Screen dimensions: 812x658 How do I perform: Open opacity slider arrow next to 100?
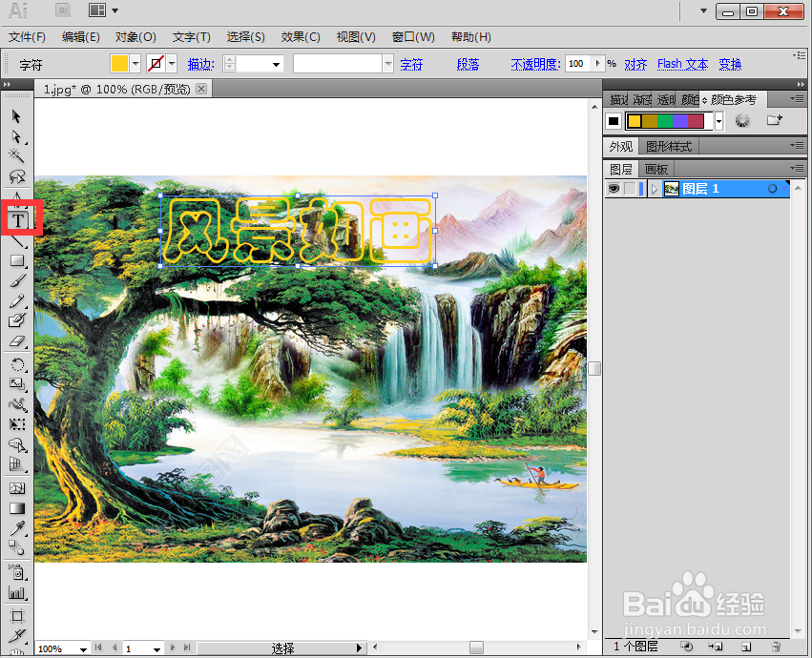tap(598, 64)
